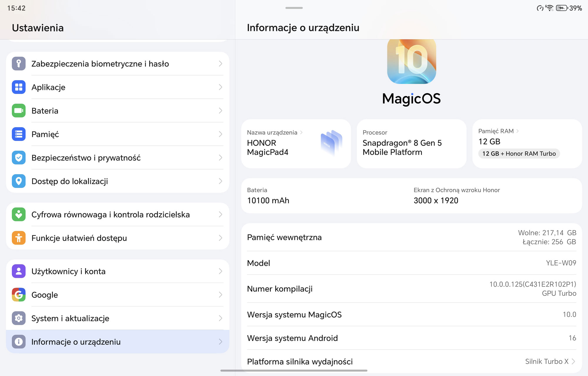The height and width of the screenshot is (376, 588).
Task: Open Platforma silnika wydajności row
Action: tap(412, 361)
